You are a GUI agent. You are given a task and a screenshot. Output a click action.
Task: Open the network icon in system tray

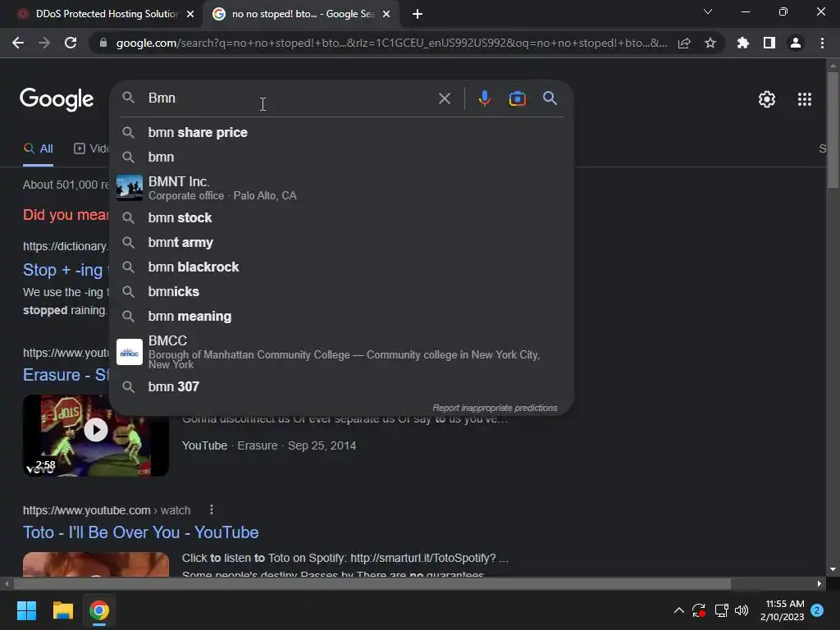(x=721, y=610)
